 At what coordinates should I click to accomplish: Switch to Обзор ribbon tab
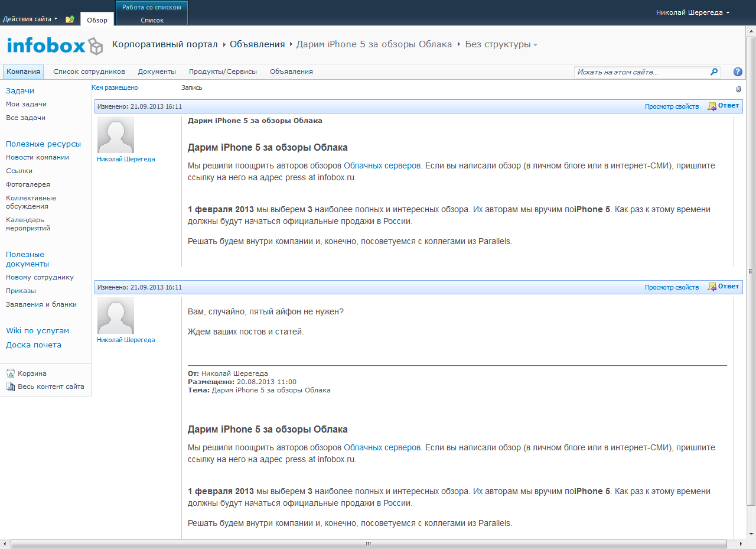tap(97, 20)
